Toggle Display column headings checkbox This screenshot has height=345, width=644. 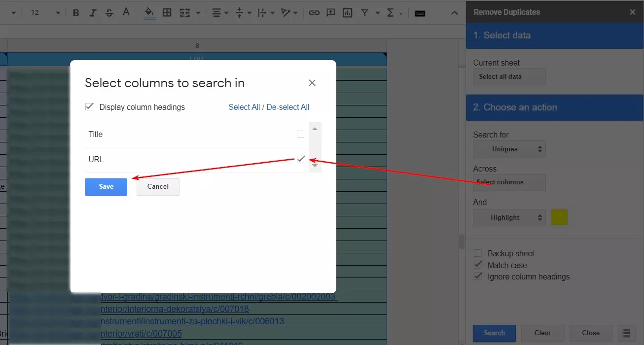point(89,107)
